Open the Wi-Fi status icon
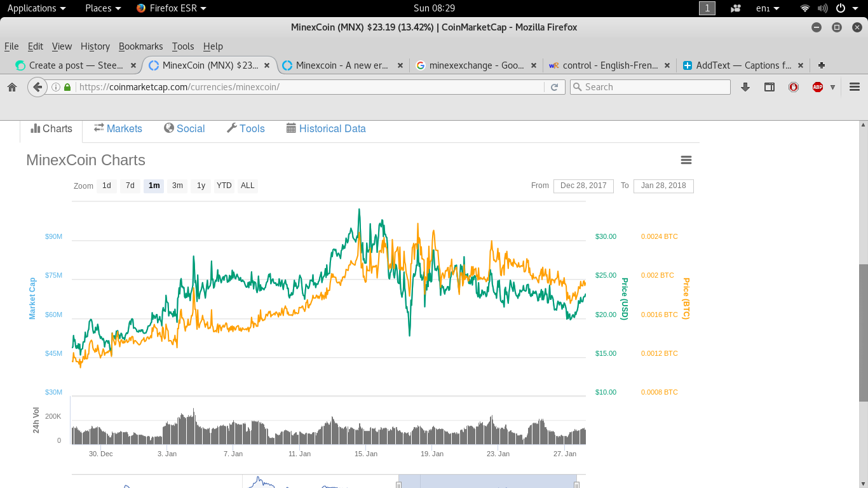 point(805,8)
